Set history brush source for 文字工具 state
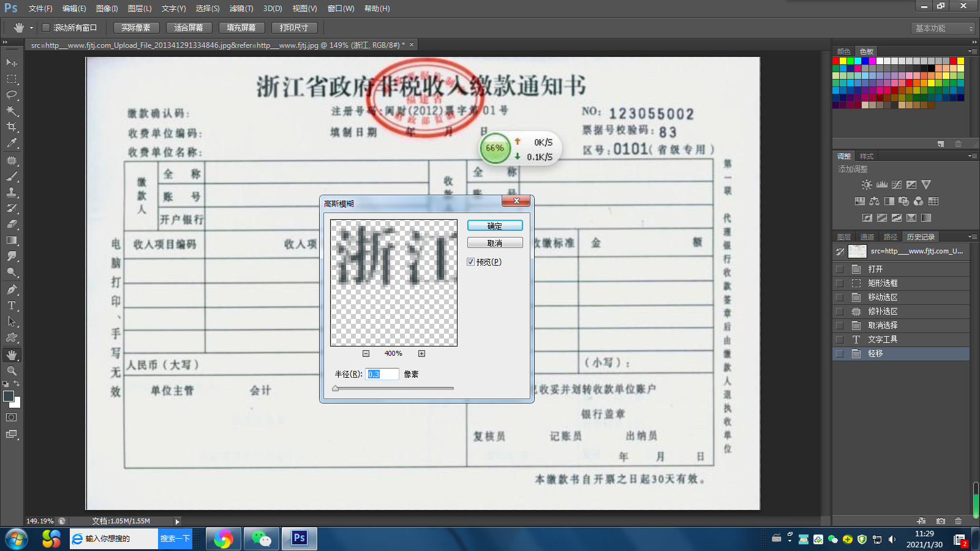This screenshot has width=980, height=551. [840, 340]
